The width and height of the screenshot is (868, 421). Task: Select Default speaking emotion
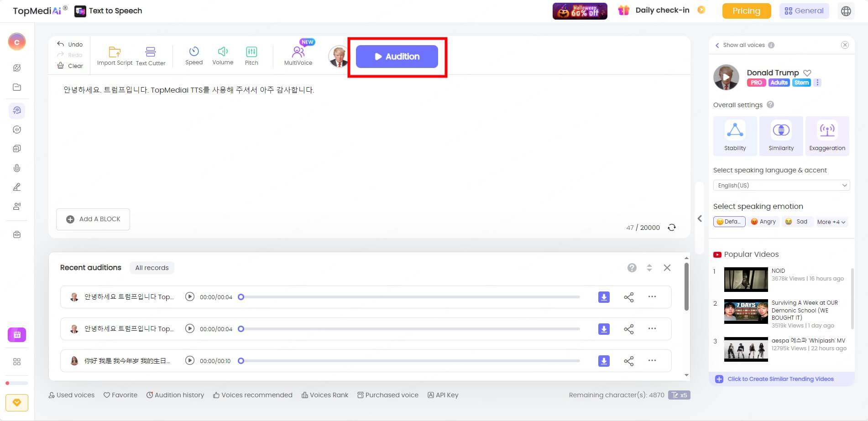click(729, 222)
